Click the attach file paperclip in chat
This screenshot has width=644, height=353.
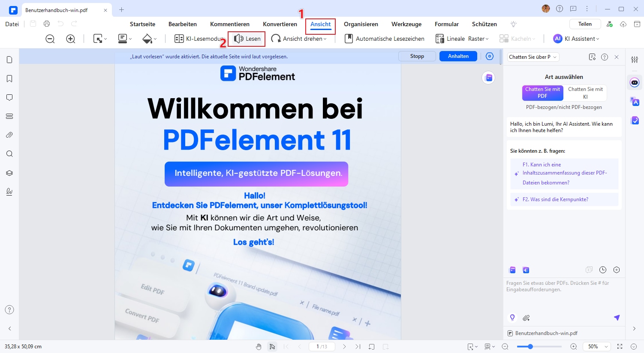pyautogui.click(x=526, y=318)
